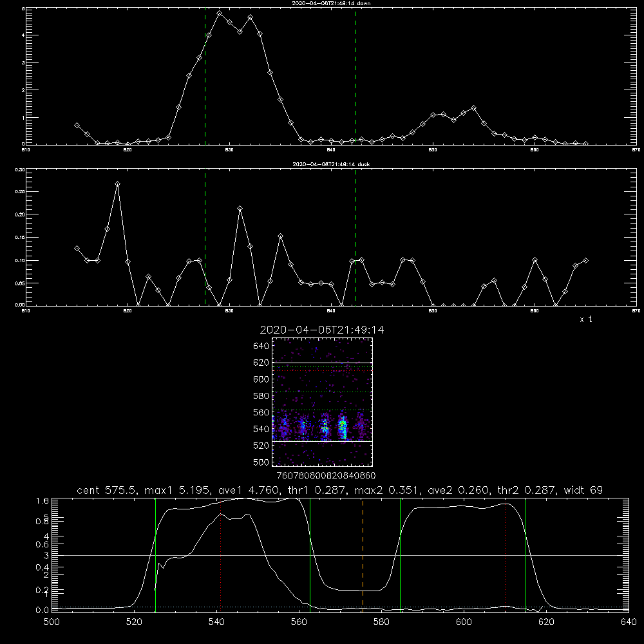Click dawn plot's green dashed line near 842
The height and width of the screenshot is (644, 644).
[355, 76]
